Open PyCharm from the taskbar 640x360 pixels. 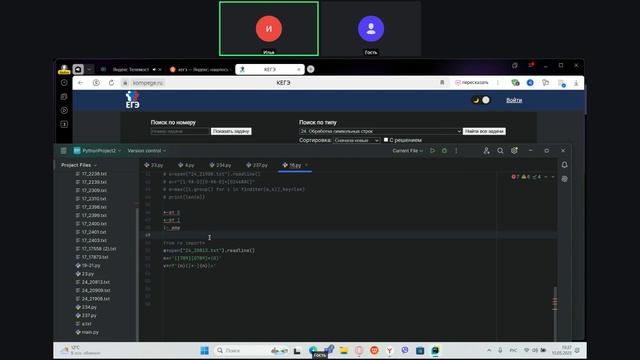435,350
